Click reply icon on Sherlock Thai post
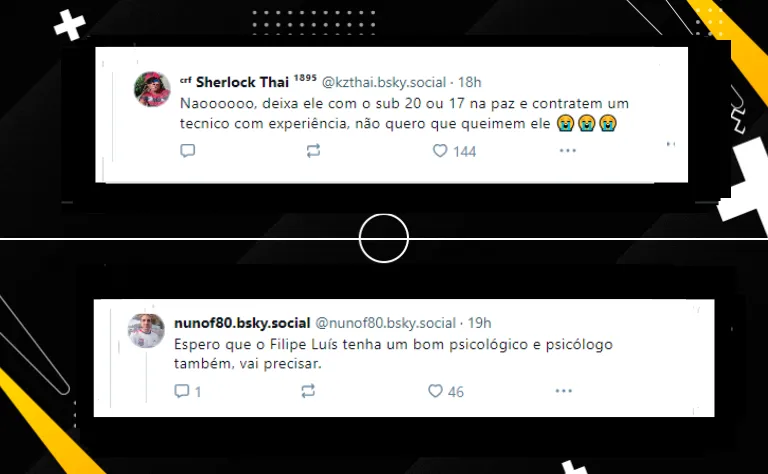 click(188, 151)
